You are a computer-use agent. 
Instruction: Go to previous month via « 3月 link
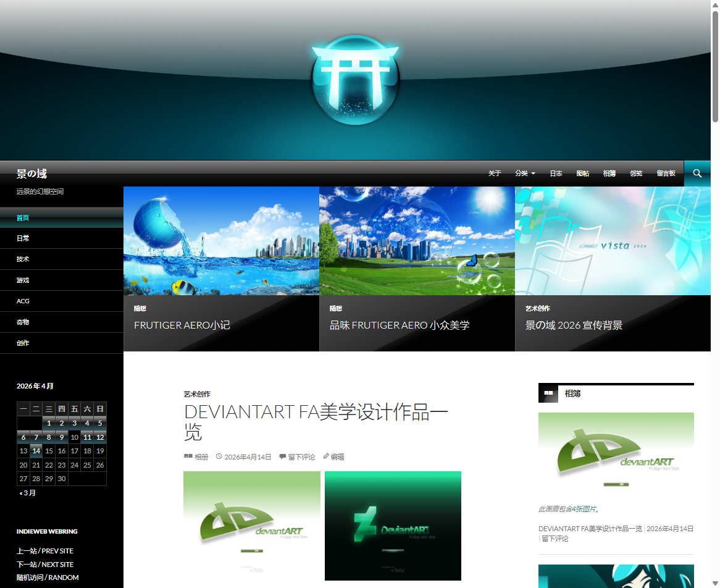pos(27,493)
